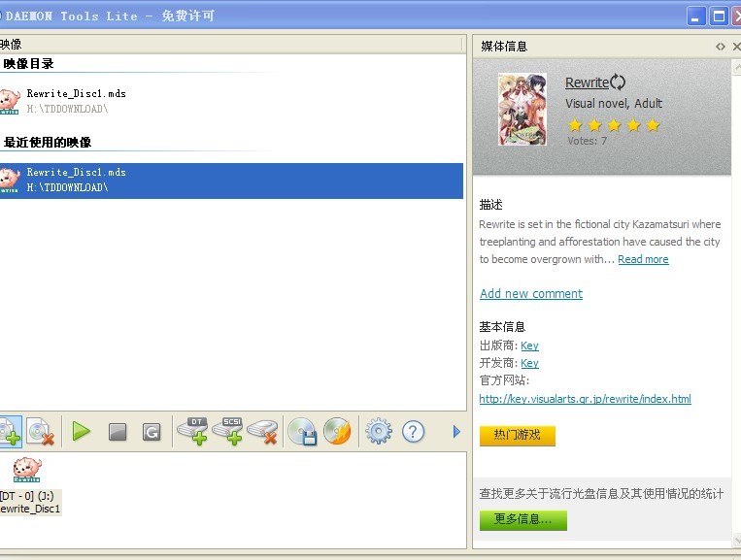Click the Visual novel, Adult genre text

tap(614, 104)
